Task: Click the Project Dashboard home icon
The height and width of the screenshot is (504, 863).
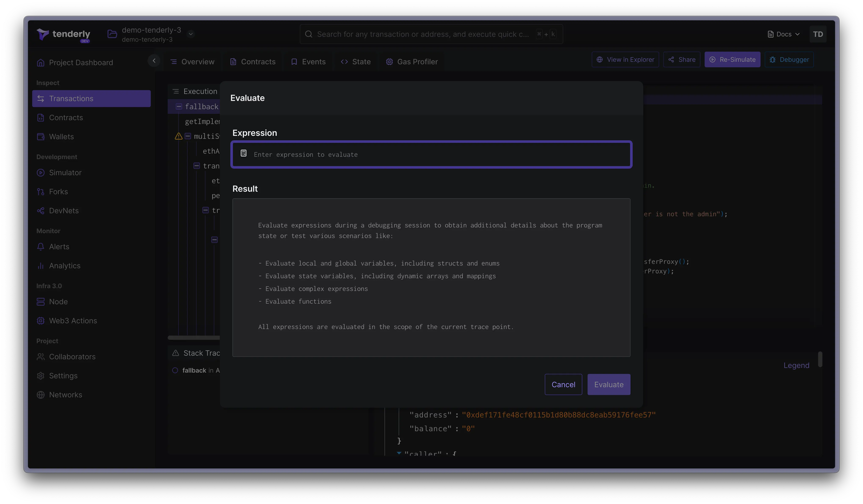Action: tap(41, 63)
